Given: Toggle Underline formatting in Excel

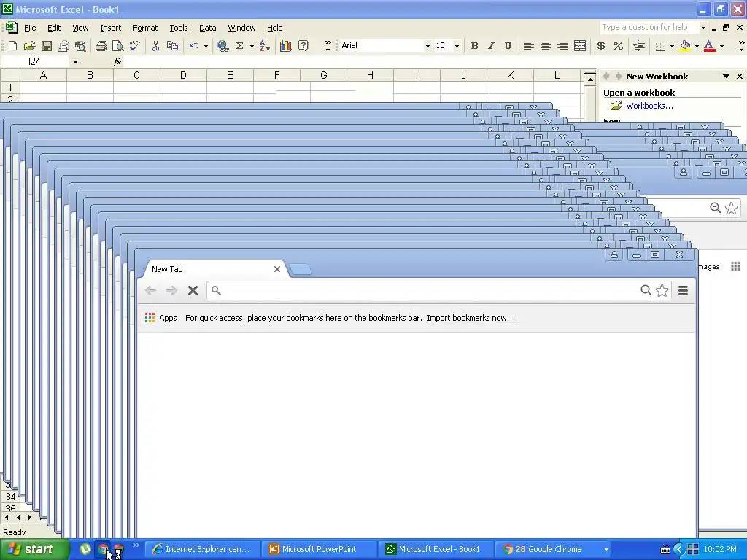Looking at the screenshot, I should tap(508, 46).
